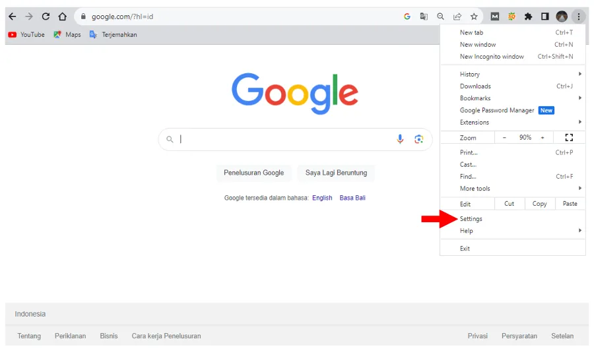
Task: Expand the Help submenu
Action: click(513, 231)
